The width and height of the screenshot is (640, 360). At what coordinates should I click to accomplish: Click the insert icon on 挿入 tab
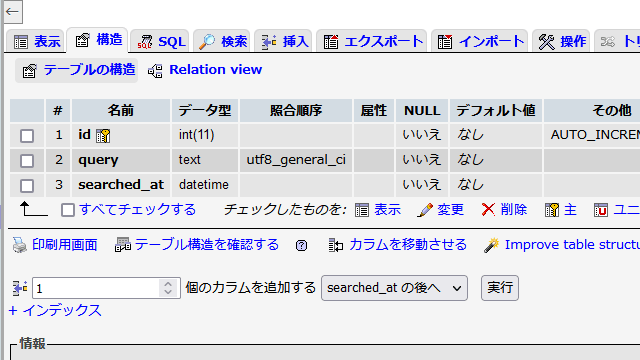coord(269,42)
